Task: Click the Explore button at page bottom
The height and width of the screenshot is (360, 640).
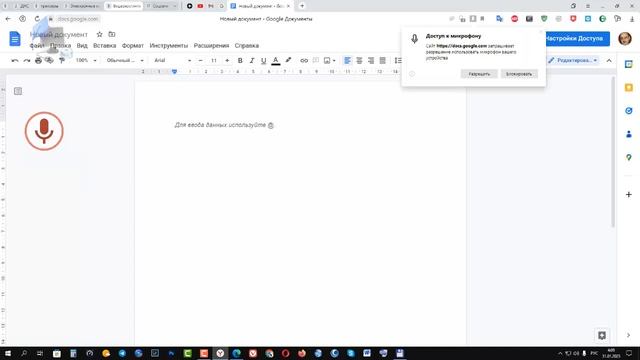Action: click(602, 336)
